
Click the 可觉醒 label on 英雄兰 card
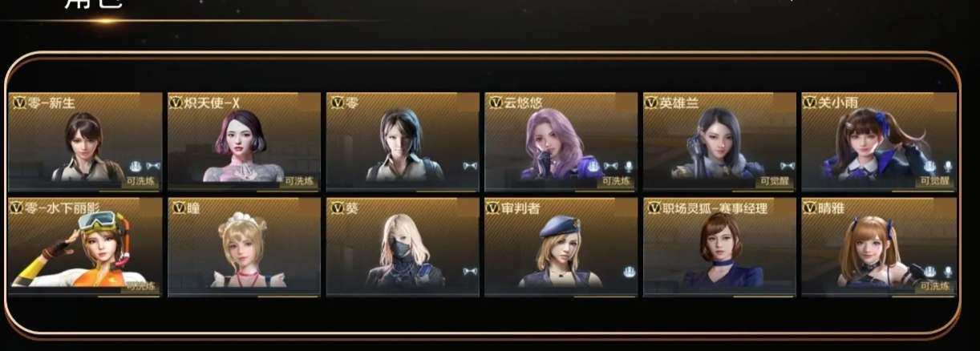tap(775, 182)
